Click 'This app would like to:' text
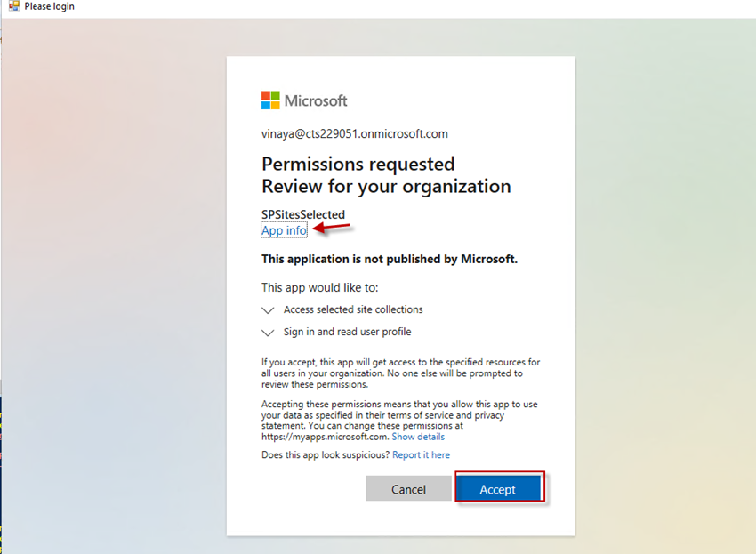Viewport: 756px width, 554px height. [319, 288]
